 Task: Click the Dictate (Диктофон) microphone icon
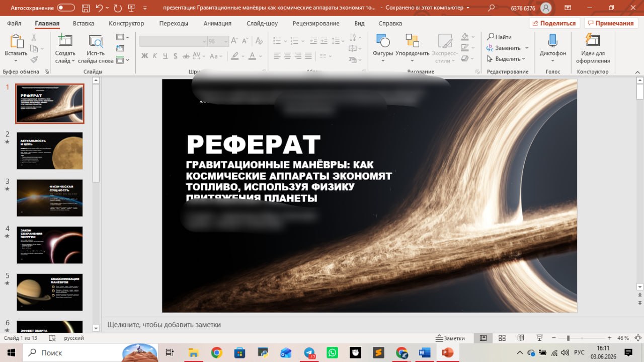click(552, 41)
